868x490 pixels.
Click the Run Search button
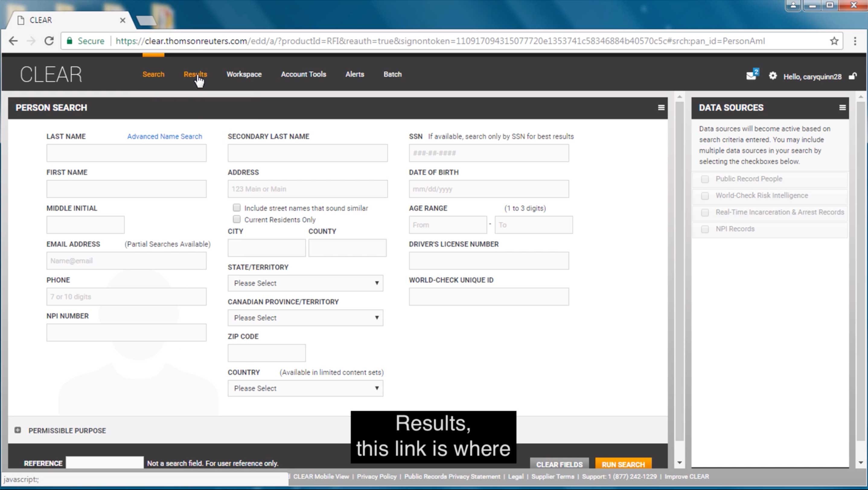[x=623, y=464]
